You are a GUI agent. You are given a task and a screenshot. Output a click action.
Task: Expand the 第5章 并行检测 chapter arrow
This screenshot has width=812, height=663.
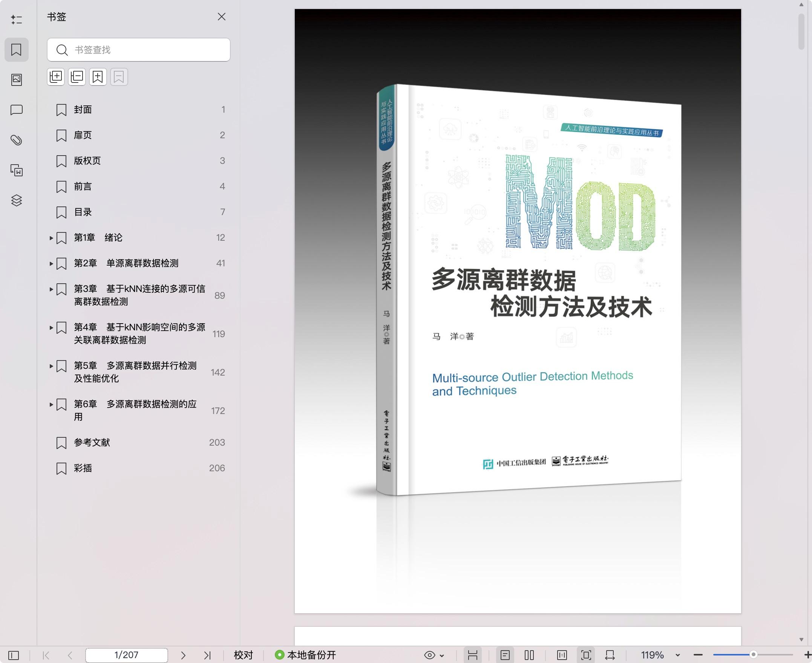(51, 366)
